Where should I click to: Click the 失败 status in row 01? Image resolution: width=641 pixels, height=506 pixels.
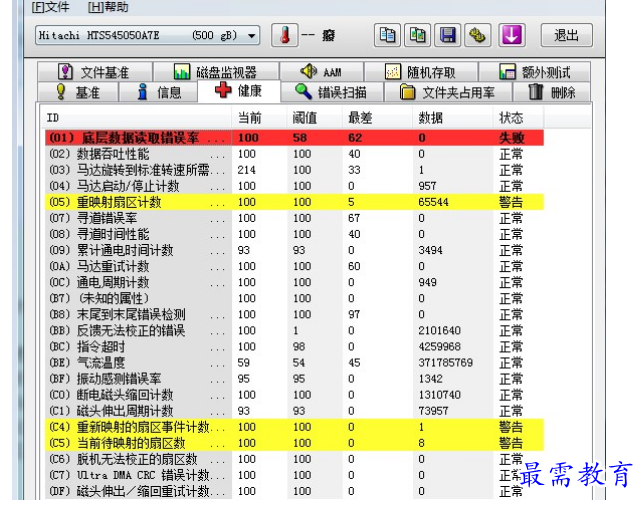512,138
